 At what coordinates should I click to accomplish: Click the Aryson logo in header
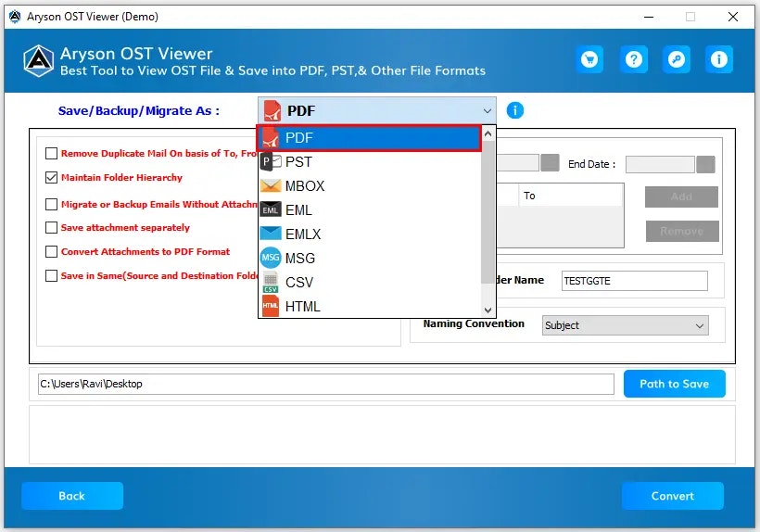[39, 61]
